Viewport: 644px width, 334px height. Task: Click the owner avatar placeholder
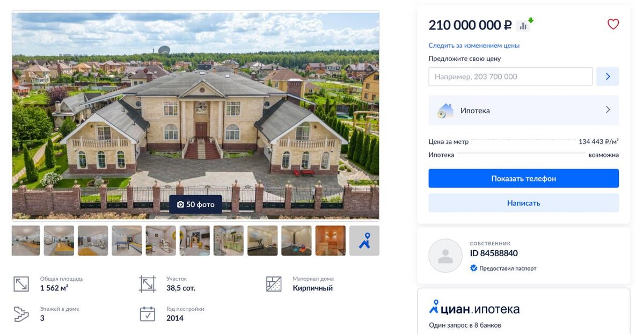(445, 256)
